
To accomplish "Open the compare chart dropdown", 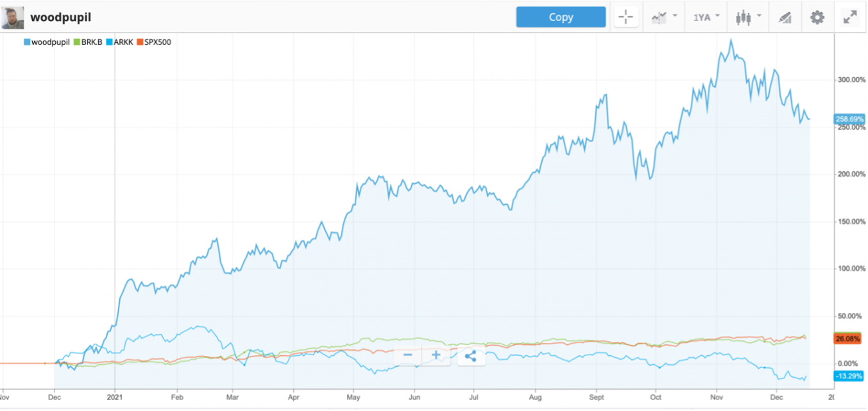I will [663, 17].
